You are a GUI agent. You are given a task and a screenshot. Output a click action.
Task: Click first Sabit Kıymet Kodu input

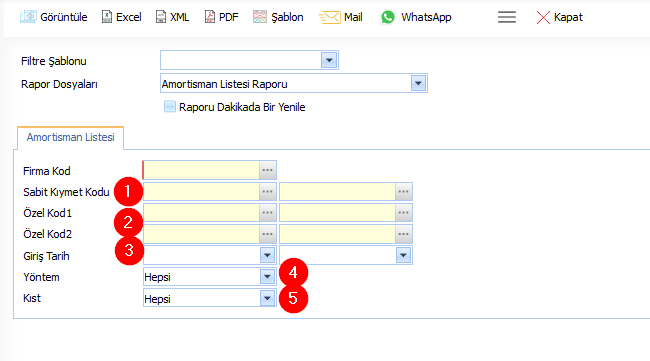click(x=201, y=191)
